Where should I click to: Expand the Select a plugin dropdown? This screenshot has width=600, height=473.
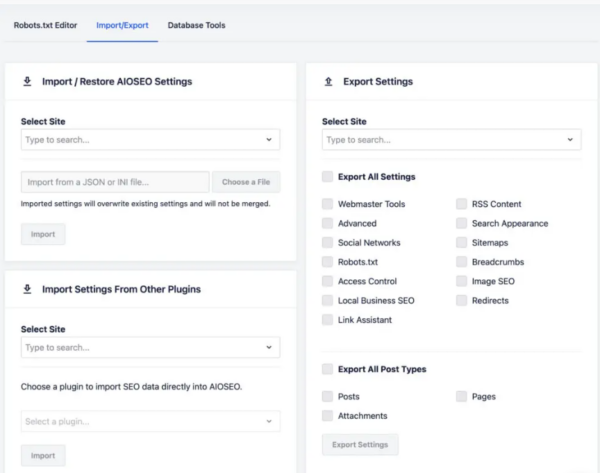pos(150,422)
